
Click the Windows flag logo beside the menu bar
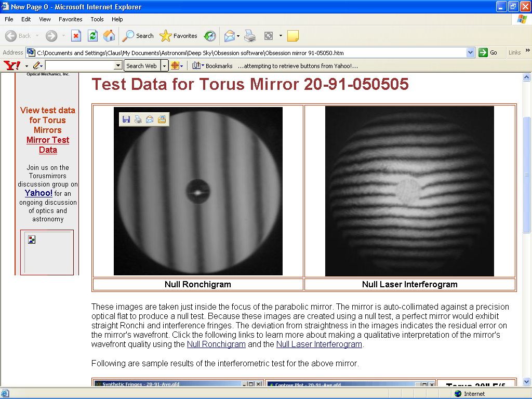click(522, 19)
